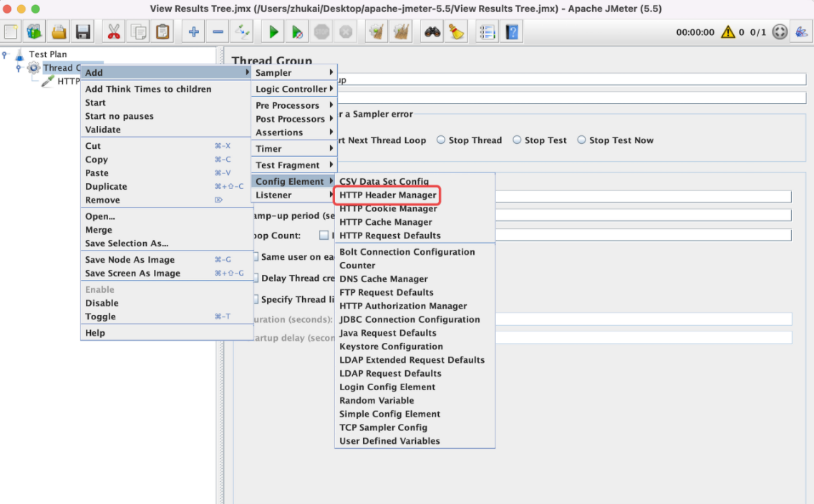The height and width of the screenshot is (504, 814).
Task: Tick the Loop Count Infinite checkbox
Action: click(x=324, y=235)
